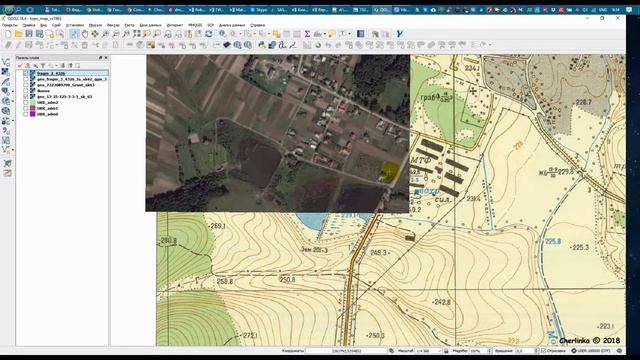Close the Layers panel

tap(106, 58)
